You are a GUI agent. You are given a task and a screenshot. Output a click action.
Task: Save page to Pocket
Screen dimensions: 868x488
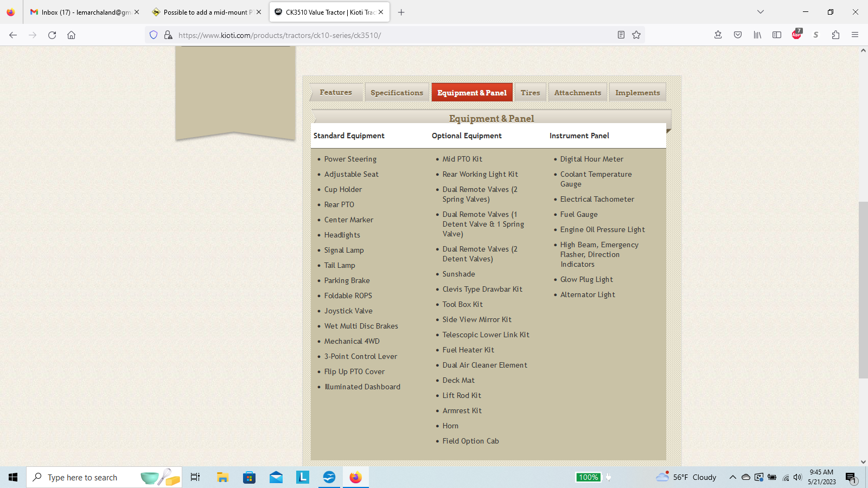[x=738, y=35]
